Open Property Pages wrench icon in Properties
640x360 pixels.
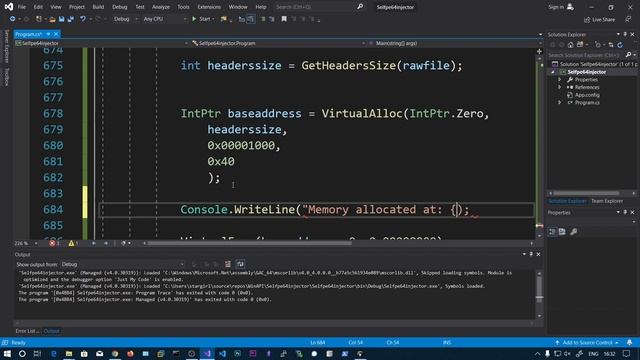click(573, 231)
